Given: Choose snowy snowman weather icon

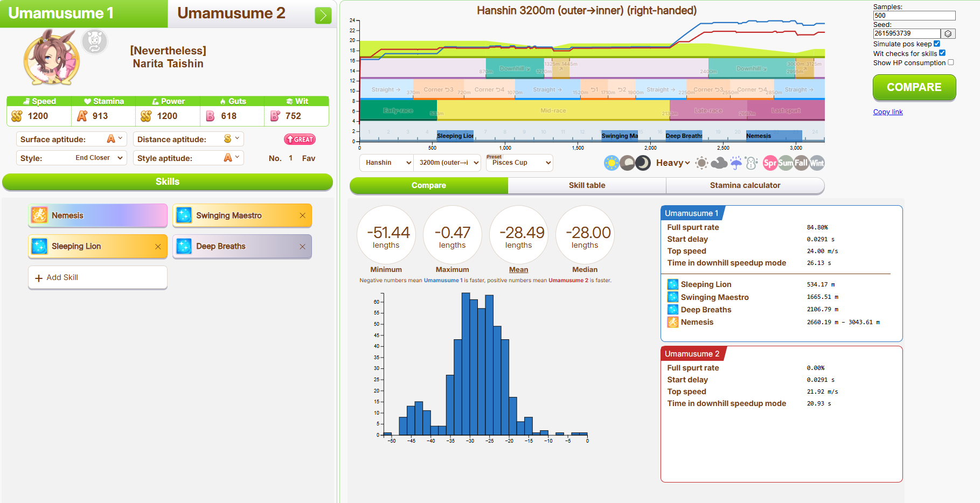Looking at the screenshot, I should (x=752, y=163).
